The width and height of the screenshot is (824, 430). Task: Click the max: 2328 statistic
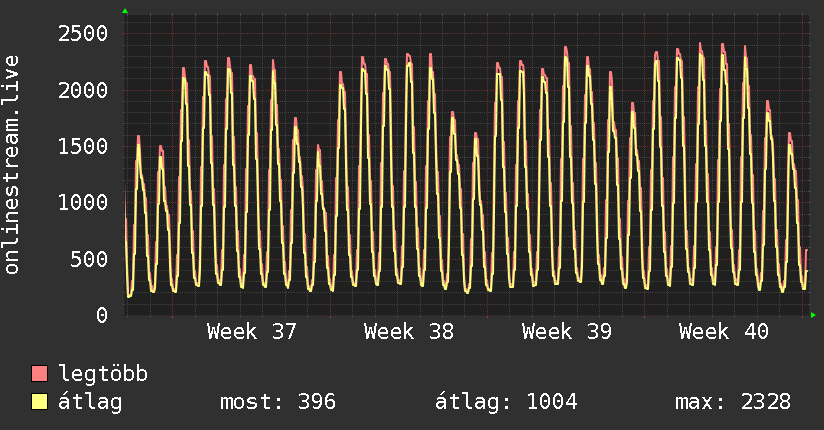[733, 402]
